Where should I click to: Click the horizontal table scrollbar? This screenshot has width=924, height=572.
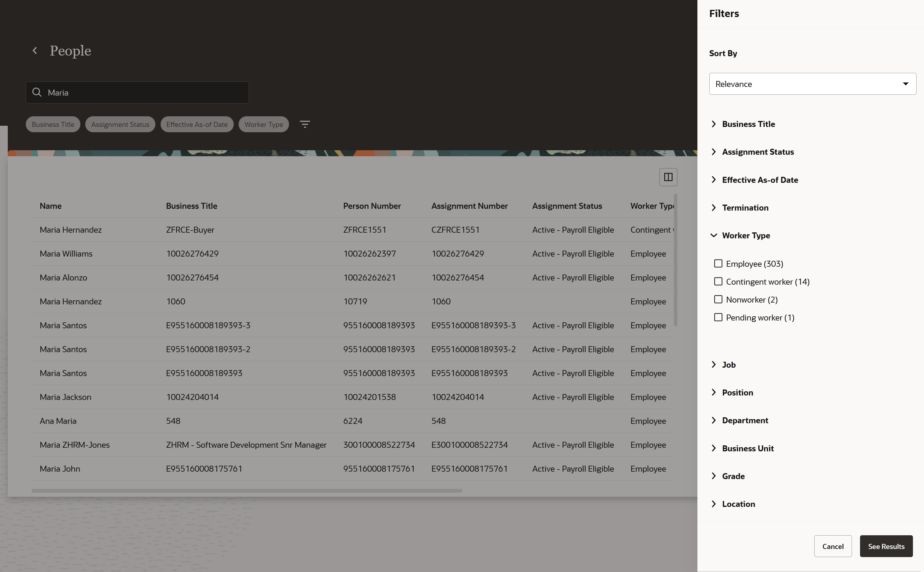(246, 491)
